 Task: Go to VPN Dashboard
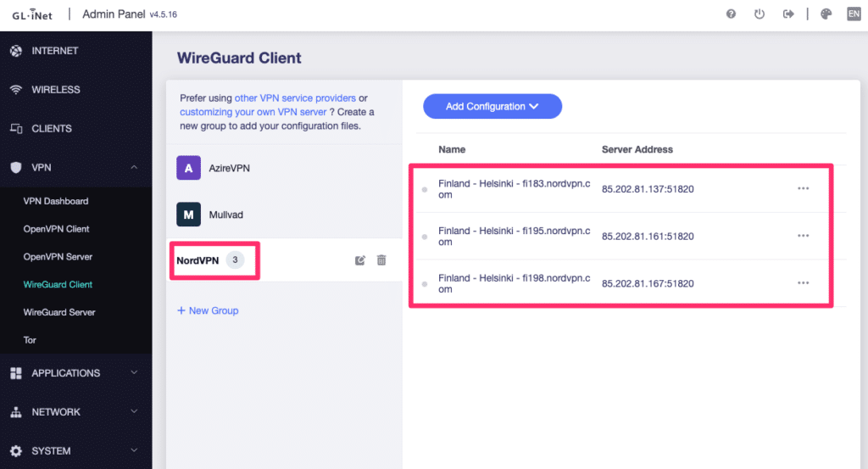coord(55,201)
